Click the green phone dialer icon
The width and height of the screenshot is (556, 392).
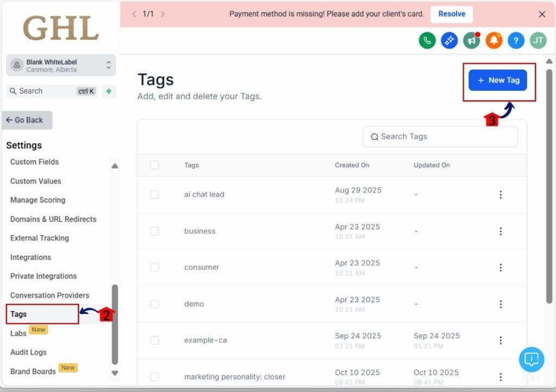427,41
